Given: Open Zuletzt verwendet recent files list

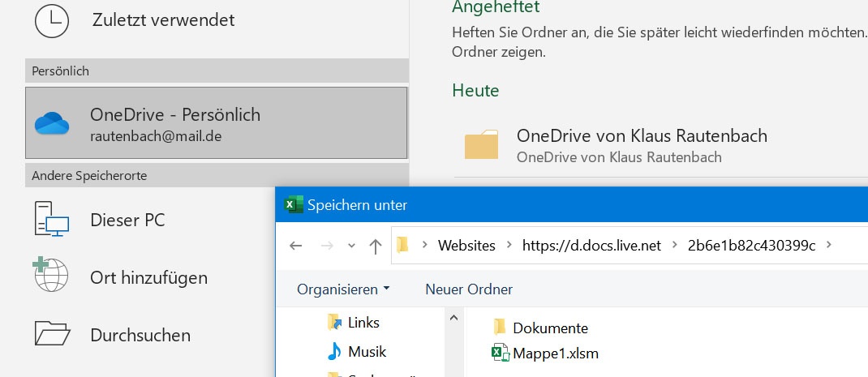Looking at the screenshot, I should click(x=163, y=20).
